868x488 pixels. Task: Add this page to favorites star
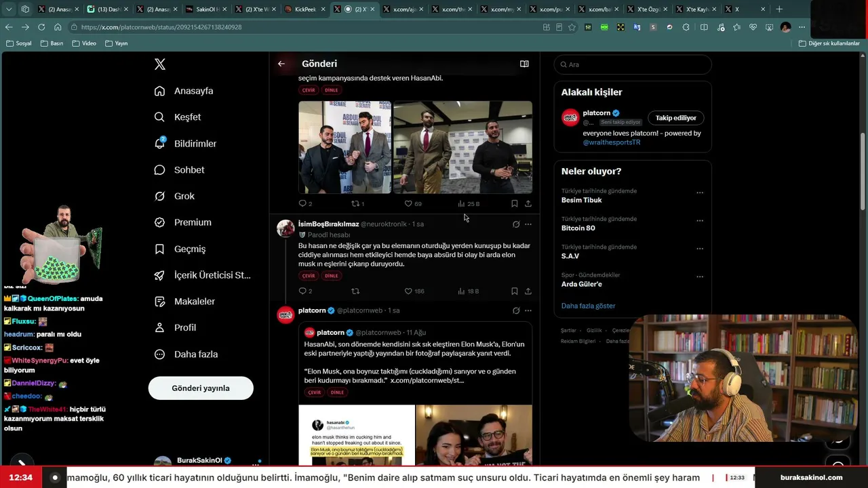pyautogui.click(x=572, y=27)
